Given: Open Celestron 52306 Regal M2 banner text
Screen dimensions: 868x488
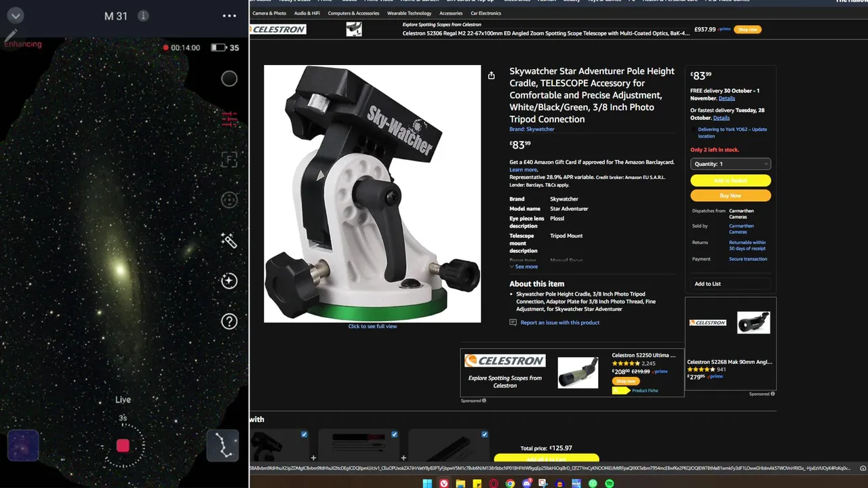Looking at the screenshot, I should coord(547,33).
